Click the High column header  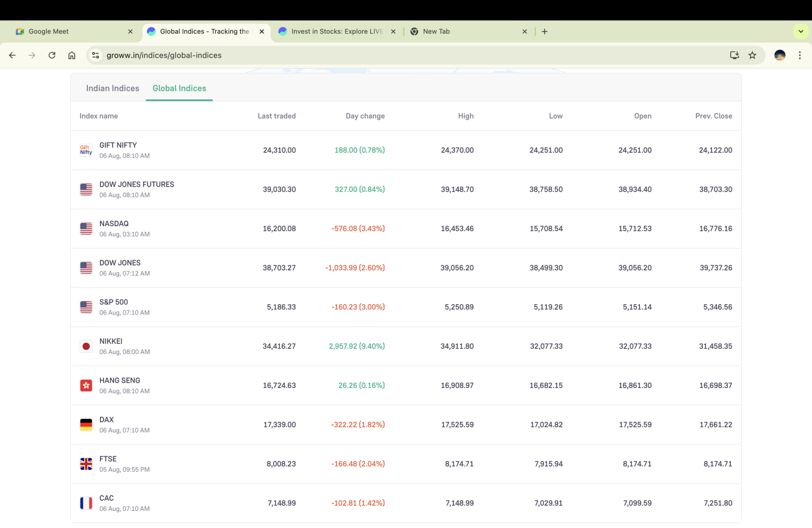pos(466,116)
